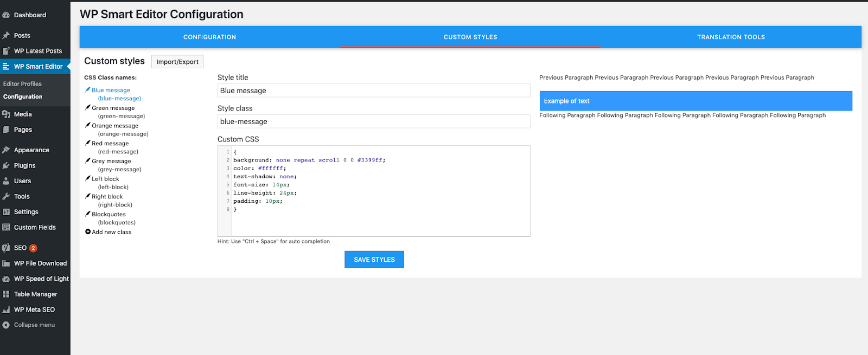
Task: Click the Appearance brush icon
Action: (x=6, y=150)
